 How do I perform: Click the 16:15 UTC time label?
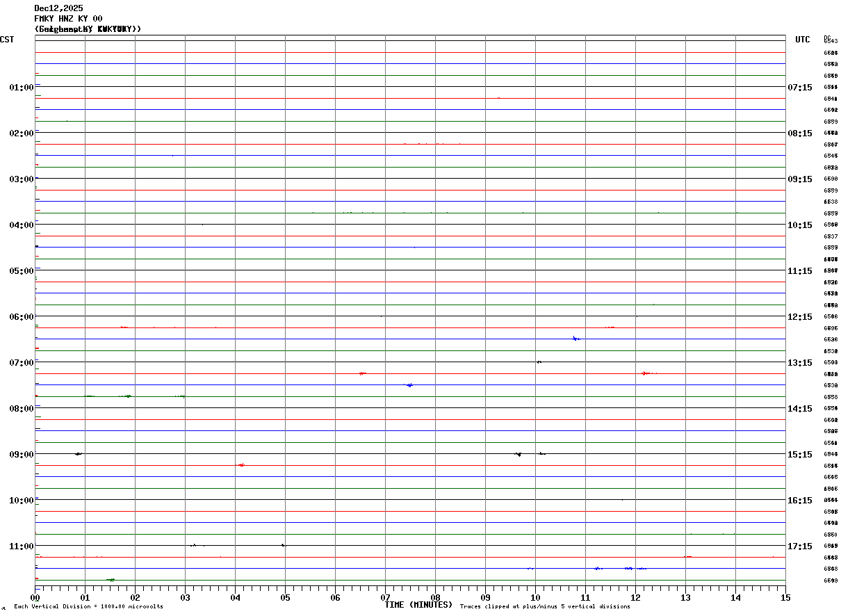pyautogui.click(x=800, y=501)
